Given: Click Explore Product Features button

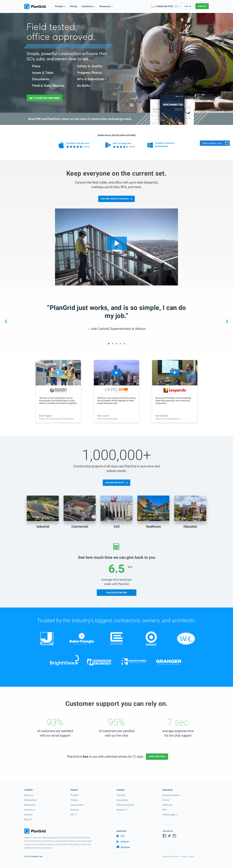Looking at the screenshot, I should point(116,199).
